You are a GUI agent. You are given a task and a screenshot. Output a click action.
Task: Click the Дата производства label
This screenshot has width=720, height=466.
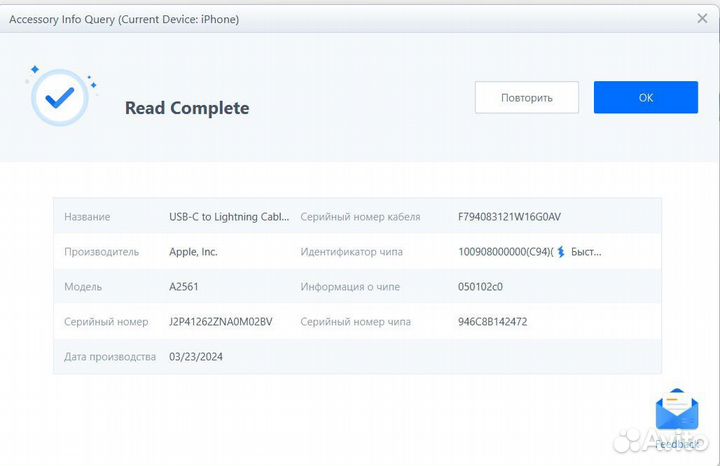coord(110,357)
